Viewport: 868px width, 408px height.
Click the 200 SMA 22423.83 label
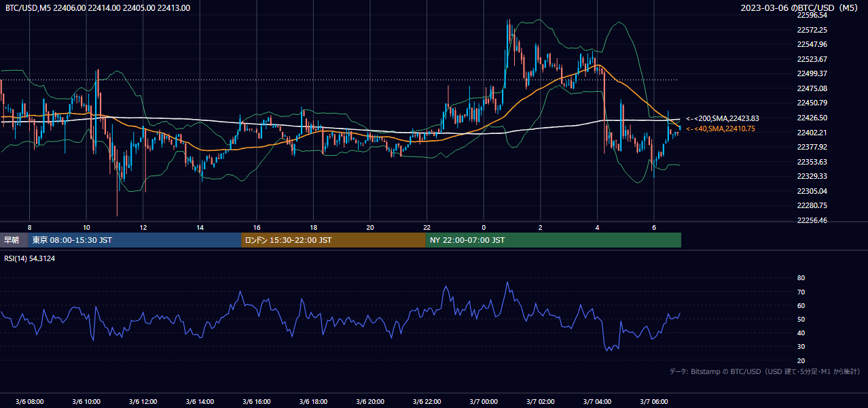click(x=723, y=118)
